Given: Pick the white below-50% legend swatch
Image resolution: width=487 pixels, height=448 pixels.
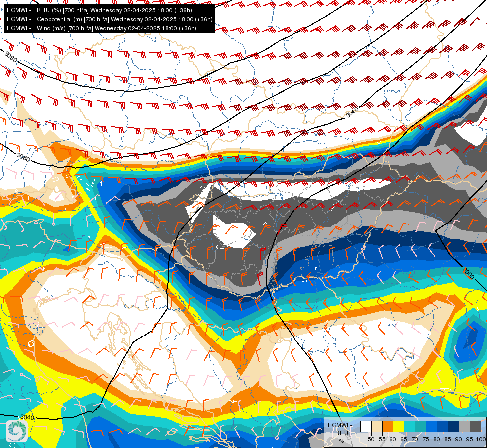Looking at the screenshot, I should click(x=366, y=426).
